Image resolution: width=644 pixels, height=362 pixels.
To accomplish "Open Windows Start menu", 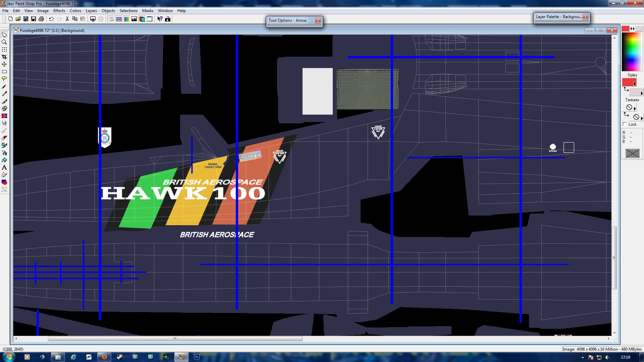I will 9,357.
